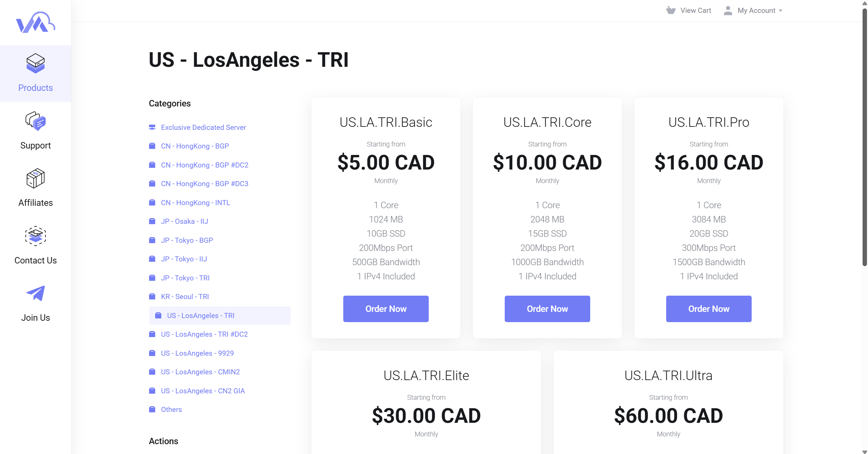Open the KR - Seoul - TRI category

tap(185, 297)
